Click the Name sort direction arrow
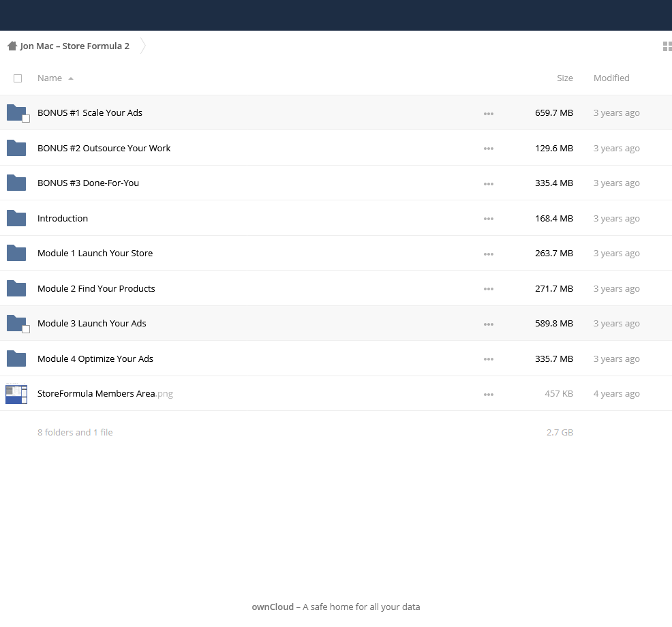 [x=71, y=78]
